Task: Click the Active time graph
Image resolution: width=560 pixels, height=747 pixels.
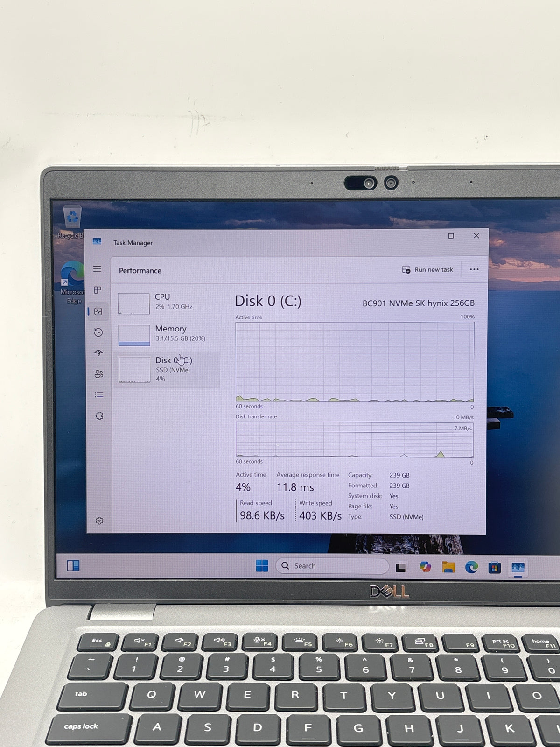Action: (355, 362)
